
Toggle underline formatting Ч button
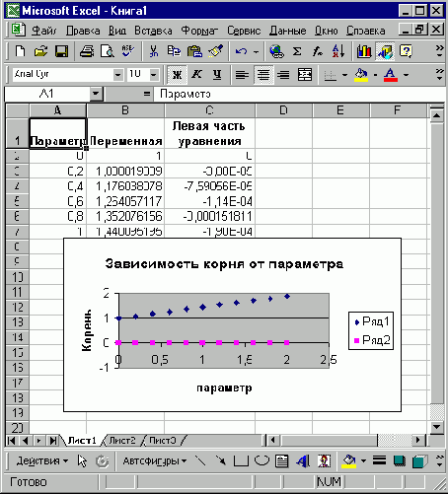coord(217,75)
